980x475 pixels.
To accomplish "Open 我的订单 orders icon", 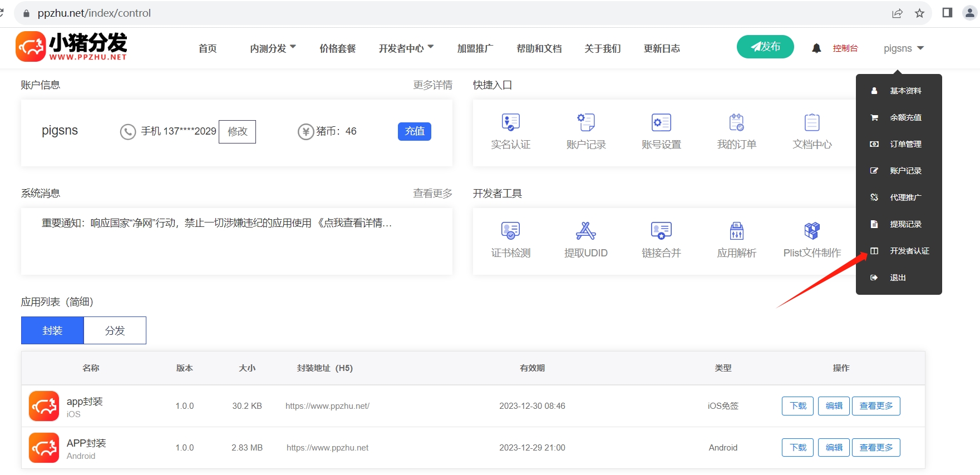I will pyautogui.click(x=736, y=122).
